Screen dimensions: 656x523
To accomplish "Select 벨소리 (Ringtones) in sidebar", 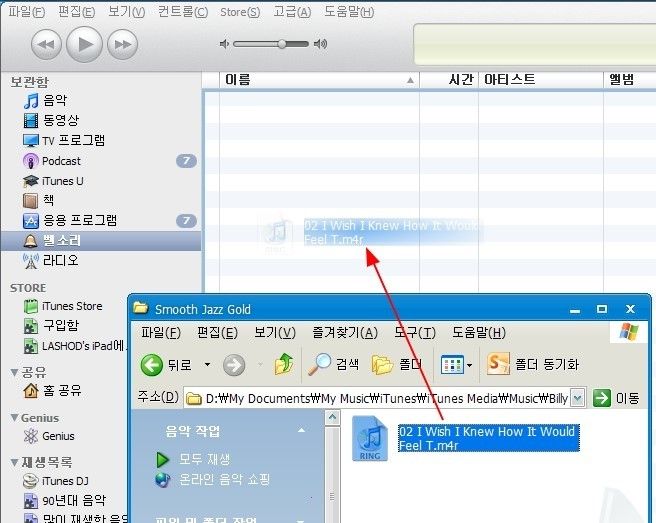I will pyautogui.click(x=101, y=241).
